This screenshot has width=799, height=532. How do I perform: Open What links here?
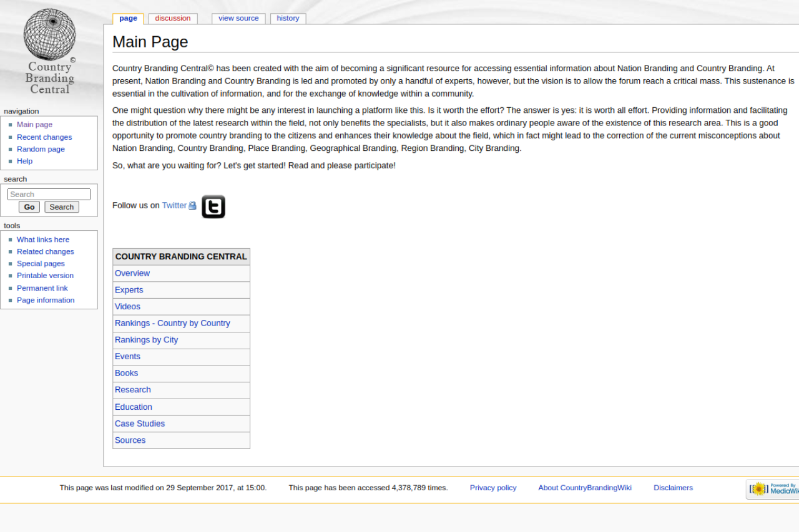coord(43,239)
